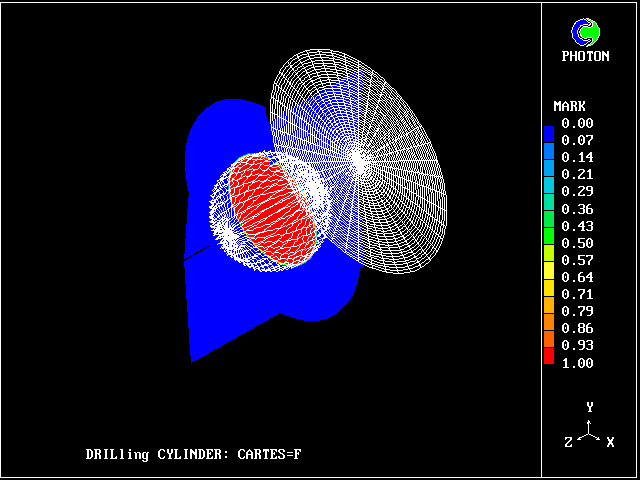Click the XYZ axis orientation indicator
The height and width of the screenshot is (480, 640).
(590, 430)
